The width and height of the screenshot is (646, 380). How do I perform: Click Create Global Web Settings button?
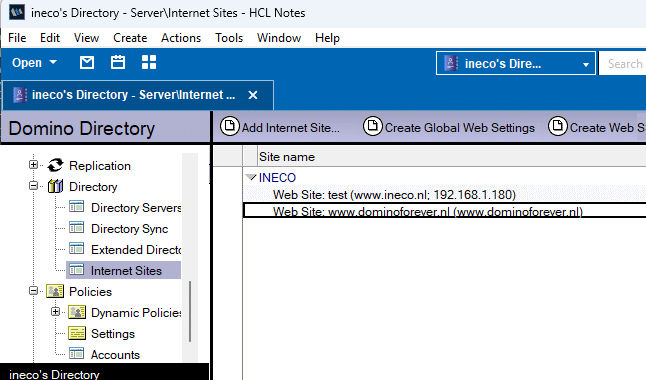click(449, 127)
